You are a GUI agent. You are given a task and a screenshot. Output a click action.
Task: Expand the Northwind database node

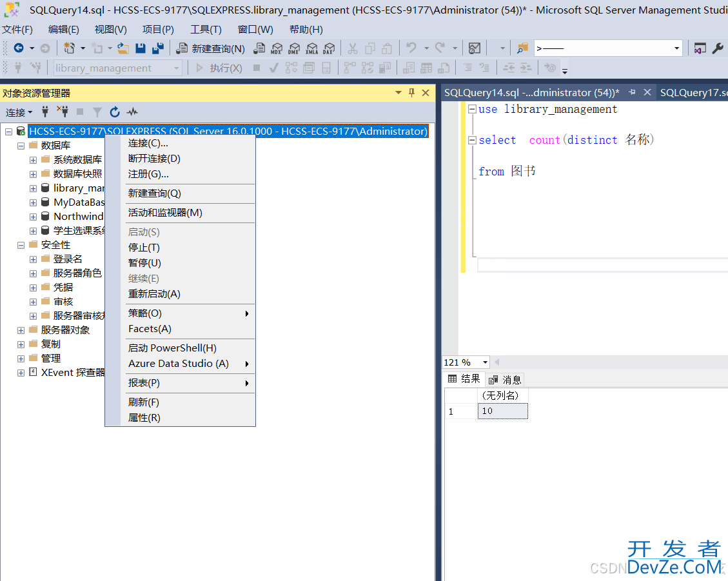coord(33,217)
